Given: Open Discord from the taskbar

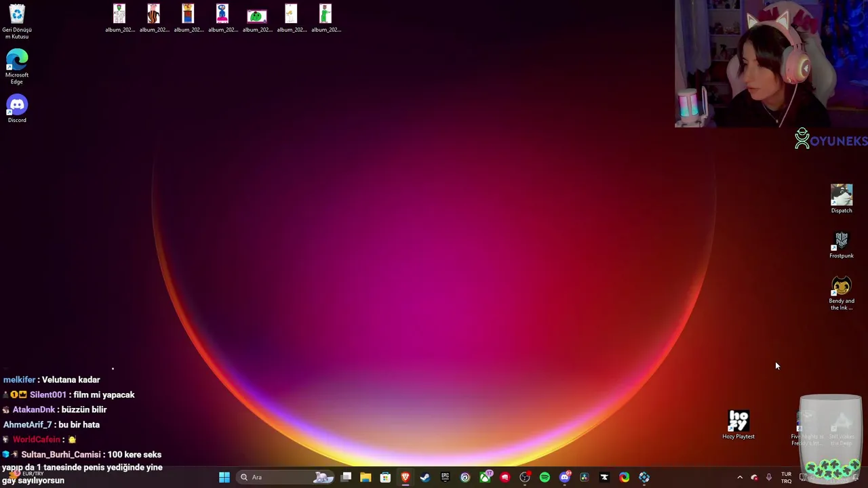Looking at the screenshot, I should click(x=564, y=477).
